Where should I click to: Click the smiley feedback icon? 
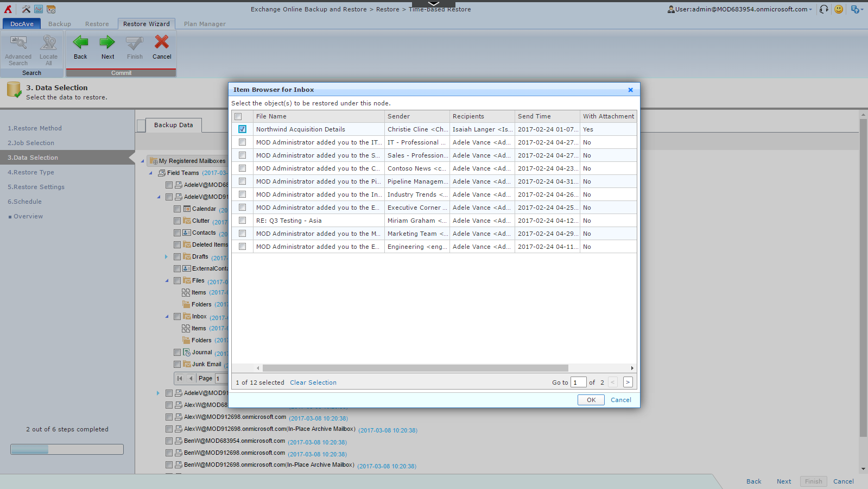point(839,9)
